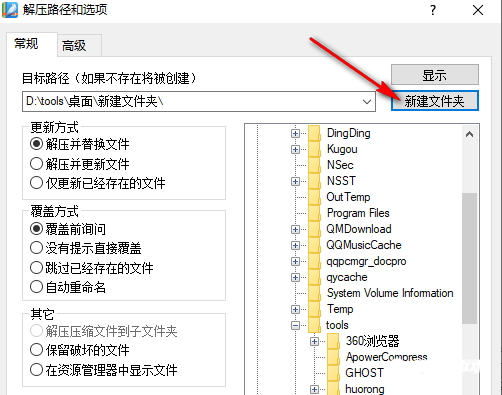
Task: Expand the Kugou tree node
Action: tap(295, 149)
